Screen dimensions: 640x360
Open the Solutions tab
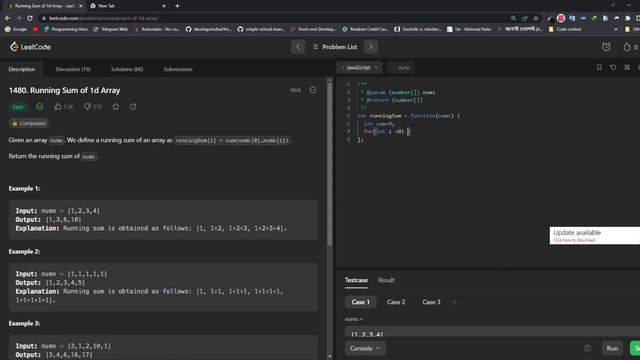tap(127, 69)
